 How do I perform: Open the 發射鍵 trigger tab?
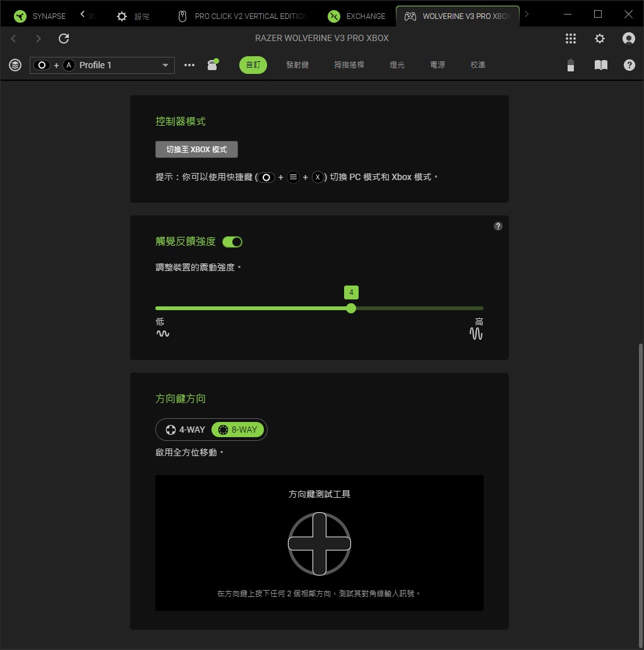[297, 65]
